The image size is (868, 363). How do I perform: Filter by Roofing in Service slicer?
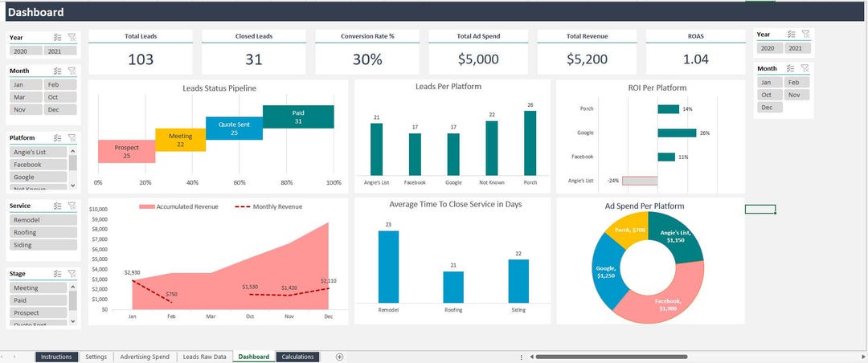coord(43,232)
